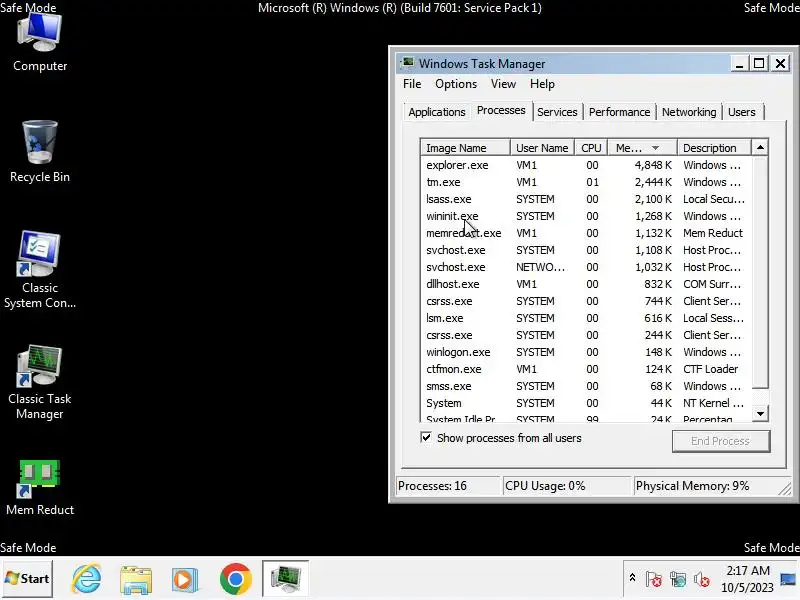This screenshot has width=800, height=600.
Task: Select the System process row
Action: click(586, 403)
